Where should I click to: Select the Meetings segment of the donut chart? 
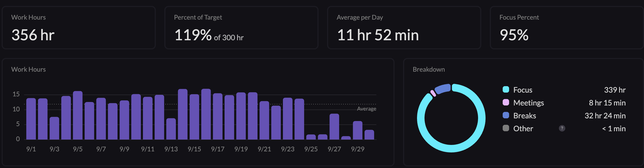[433, 93]
